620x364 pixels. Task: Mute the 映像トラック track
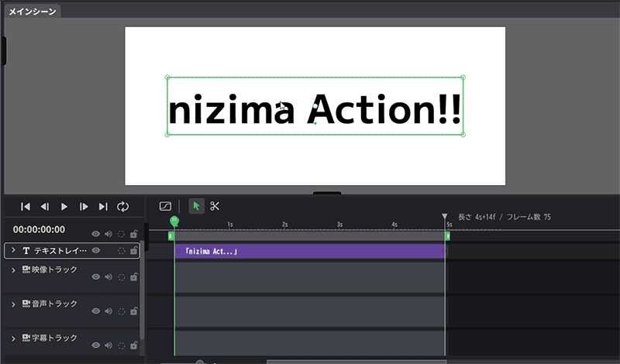click(108, 276)
